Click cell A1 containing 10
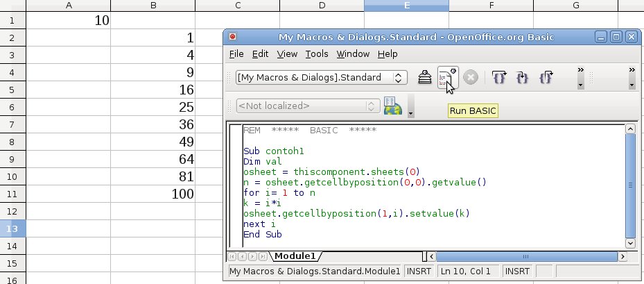The height and width of the screenshot is (284, 644). coord(68,20)
